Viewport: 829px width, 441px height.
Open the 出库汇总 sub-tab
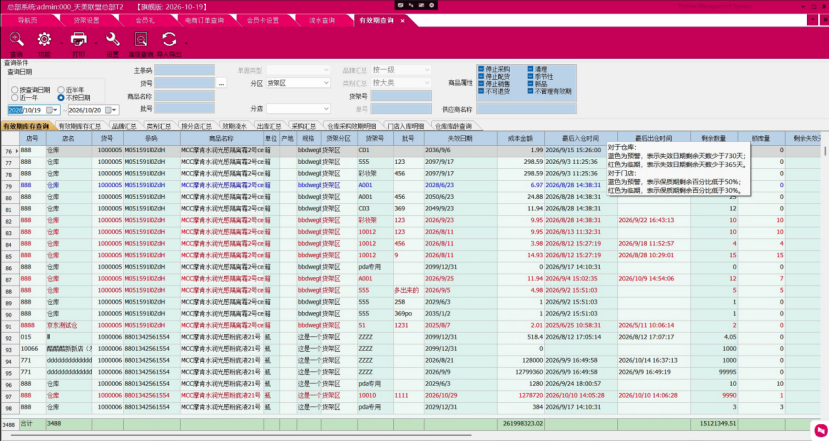click(x=269, y=126)
